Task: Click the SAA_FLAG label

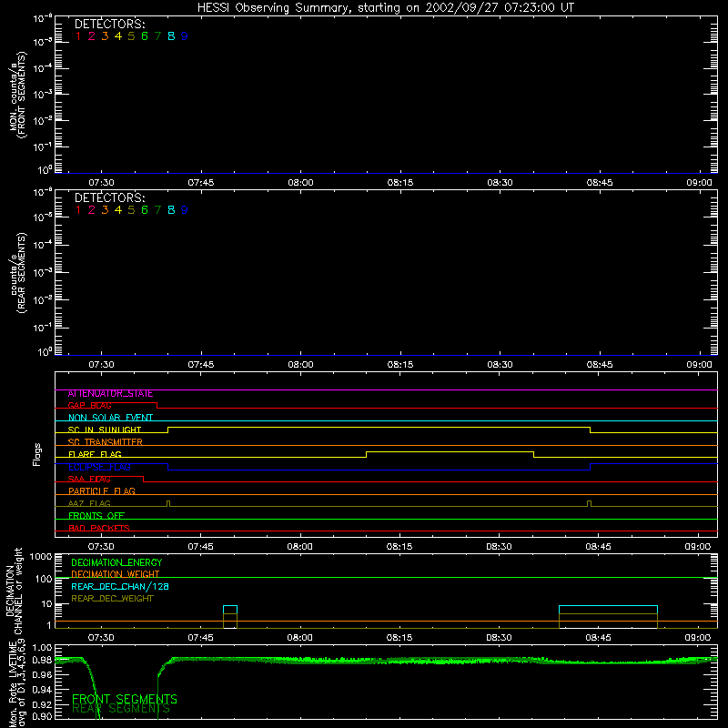Action: pos(89,480)
